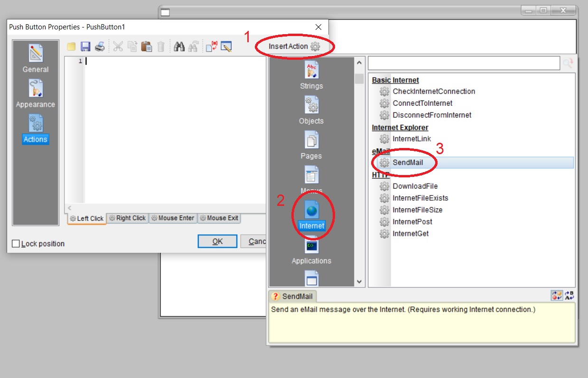The width and height of the screenshot is (588, 378).
Task: Open the Applications action category
Action: tap(311, 250)
